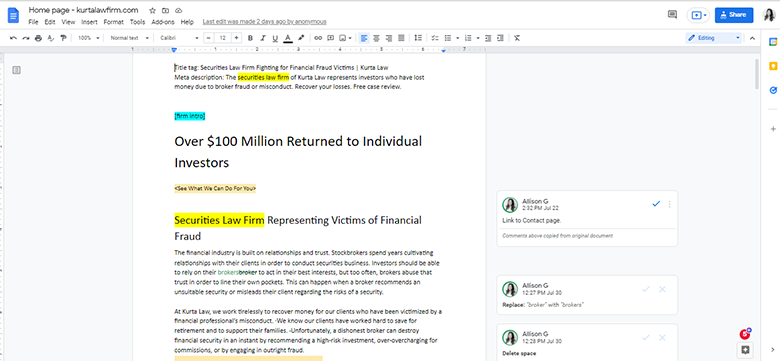Open the Add-ons menu

163,22
